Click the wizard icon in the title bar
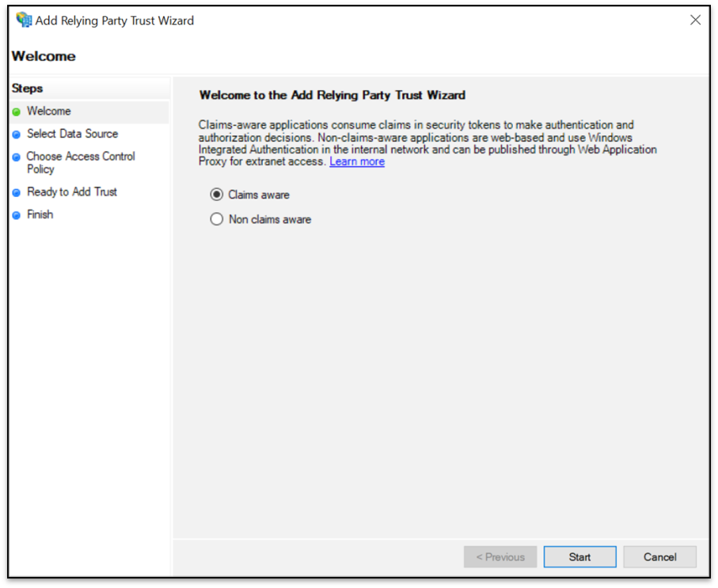The height and width of the screenshot is (588, 718). coord(22,20)
